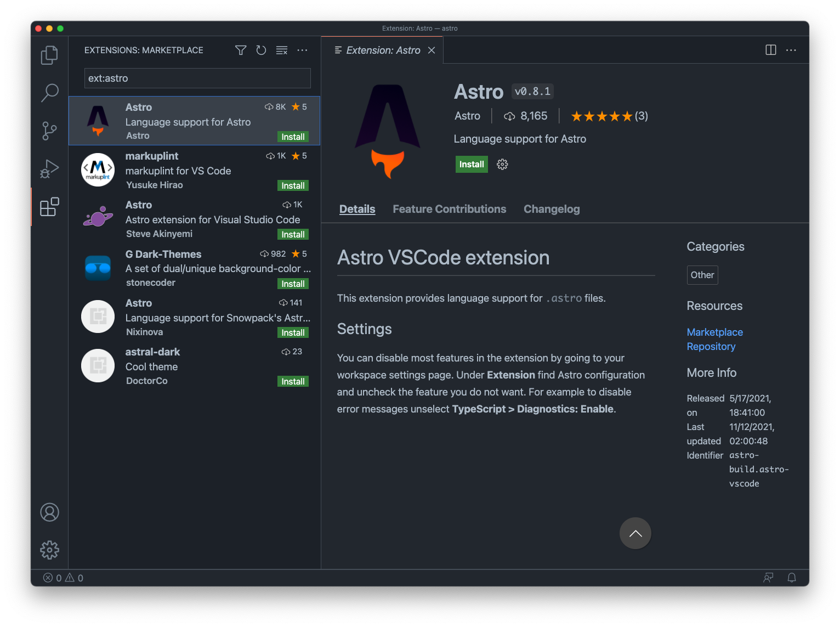Clear extensions search results
This screenshot has height=627, width=840.
282,50
